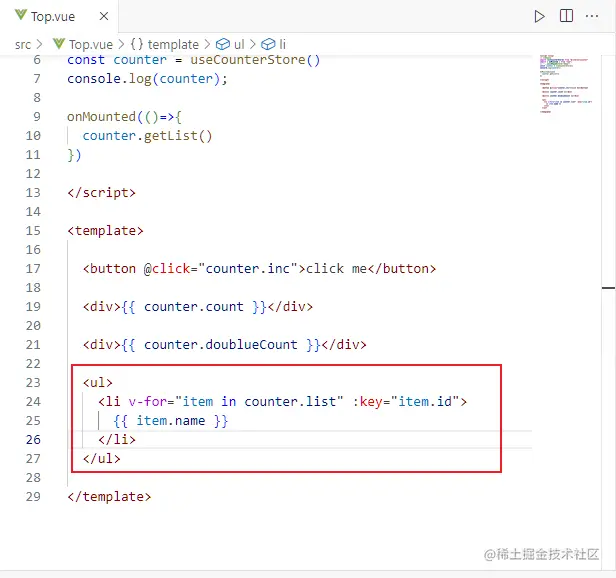Click the Vue logo icon in Top.vue tab
This screenshot has height=578, width=616.
pyautogui.click(x=21, y=15)
